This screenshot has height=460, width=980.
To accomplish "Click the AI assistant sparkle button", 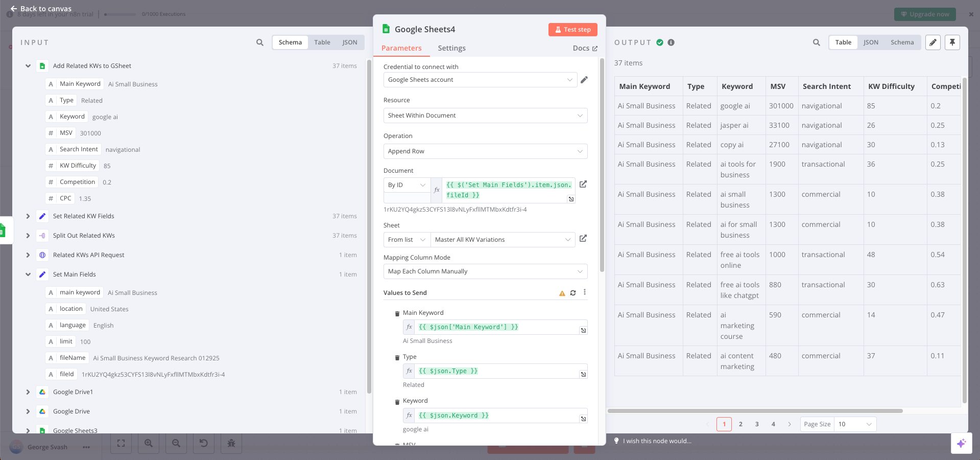I will (x=961, y=443).
